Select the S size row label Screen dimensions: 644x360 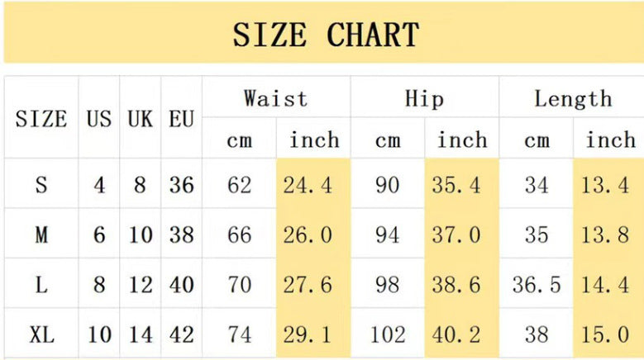pos(41,185)
